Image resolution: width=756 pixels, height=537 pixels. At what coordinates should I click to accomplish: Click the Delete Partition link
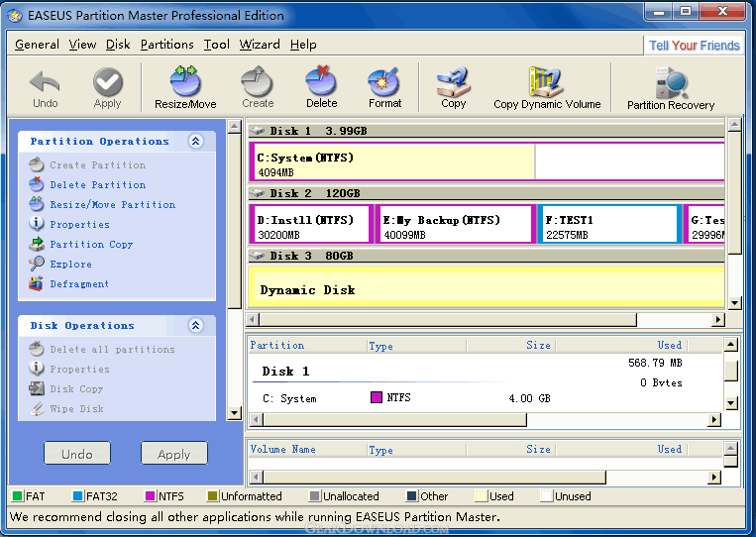[98, 184]
